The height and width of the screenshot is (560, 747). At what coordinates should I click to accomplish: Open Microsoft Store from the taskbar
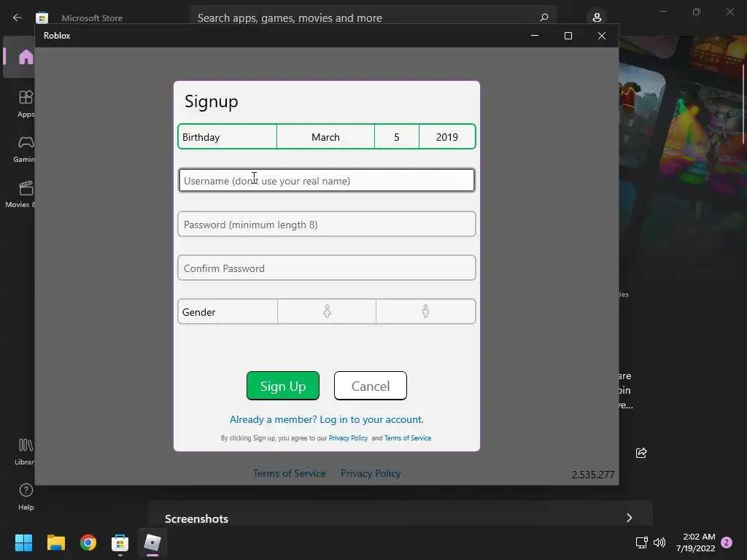[120, 542]
